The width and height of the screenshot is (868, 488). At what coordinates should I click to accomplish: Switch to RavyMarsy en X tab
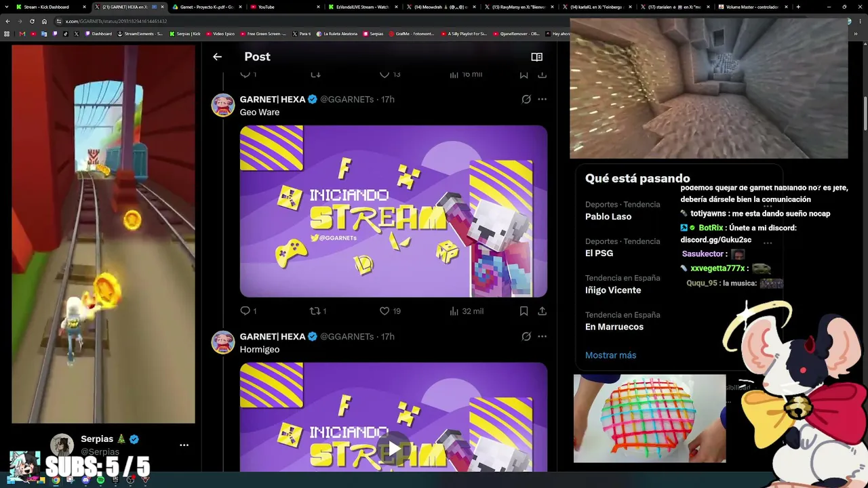(519, 7)
